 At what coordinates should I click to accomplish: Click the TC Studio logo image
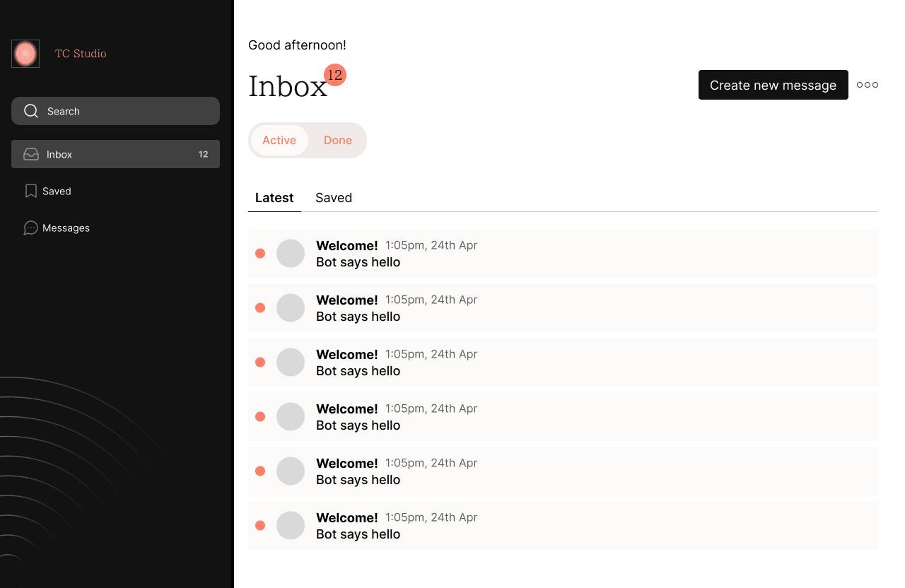coord(25,54)
